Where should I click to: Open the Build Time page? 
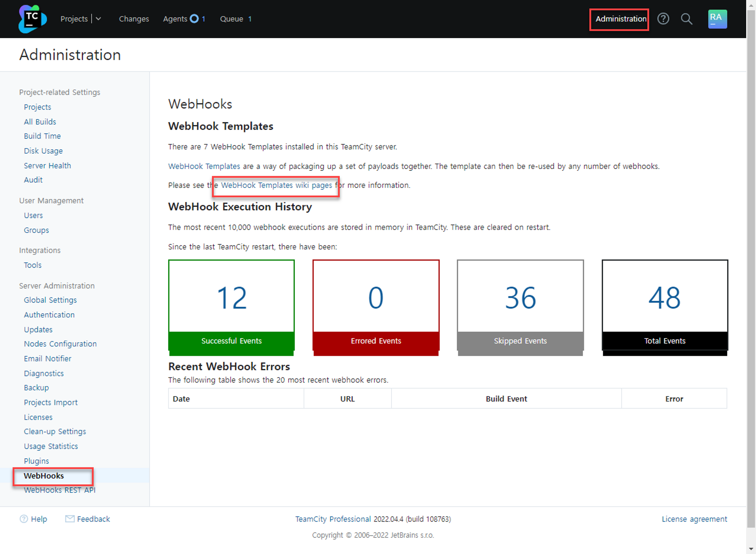(42, 136)
